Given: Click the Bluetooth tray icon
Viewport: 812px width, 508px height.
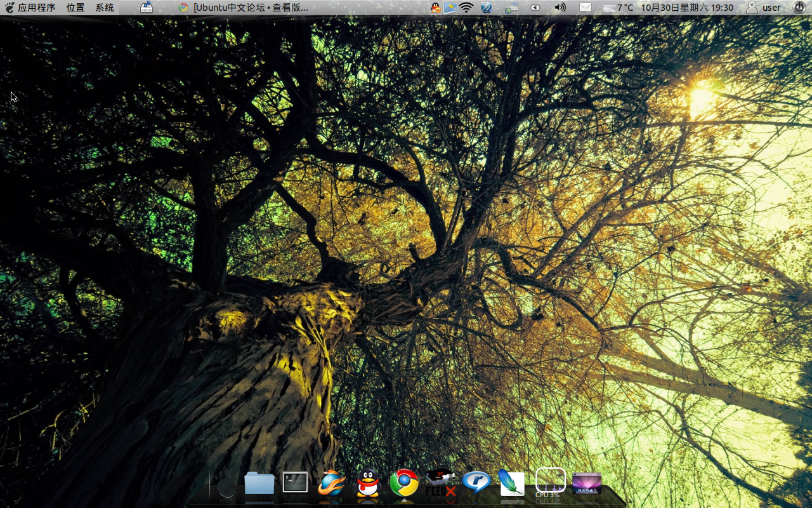Looking at the screenshot, I should click(x=487, y=8).
